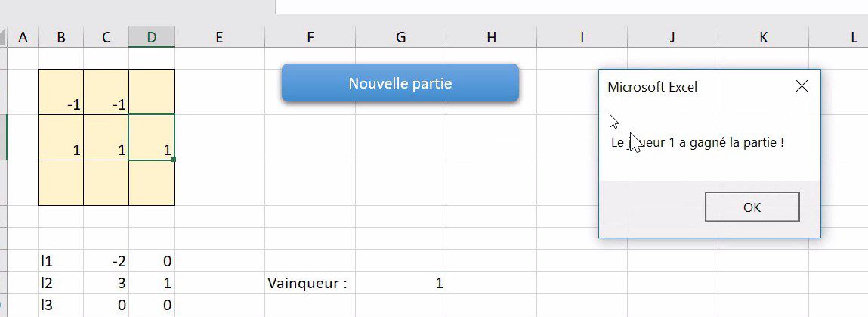
Task: Select the bottom-left empty game cell
Action: pos(61,182)
